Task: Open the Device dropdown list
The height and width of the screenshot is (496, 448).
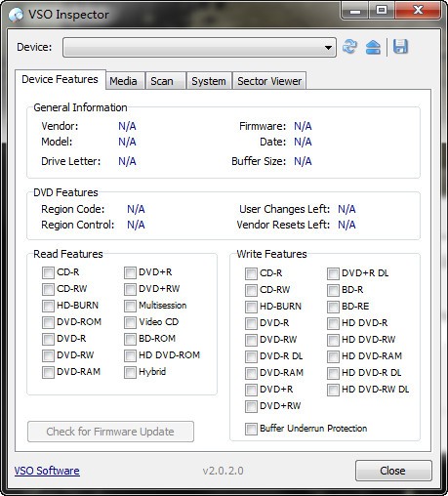Action: pos(199,48)
